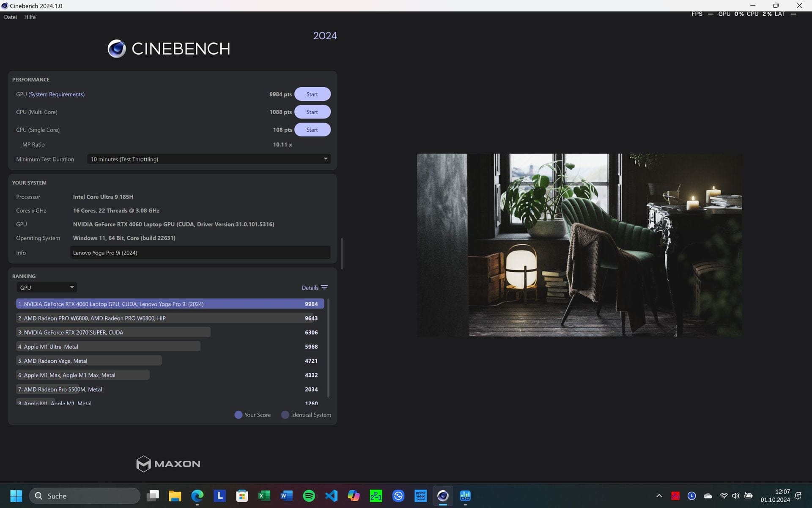This screenshot has height=508, width=812.
Task: Open the Windows Start menu
Action: (16, 496)
